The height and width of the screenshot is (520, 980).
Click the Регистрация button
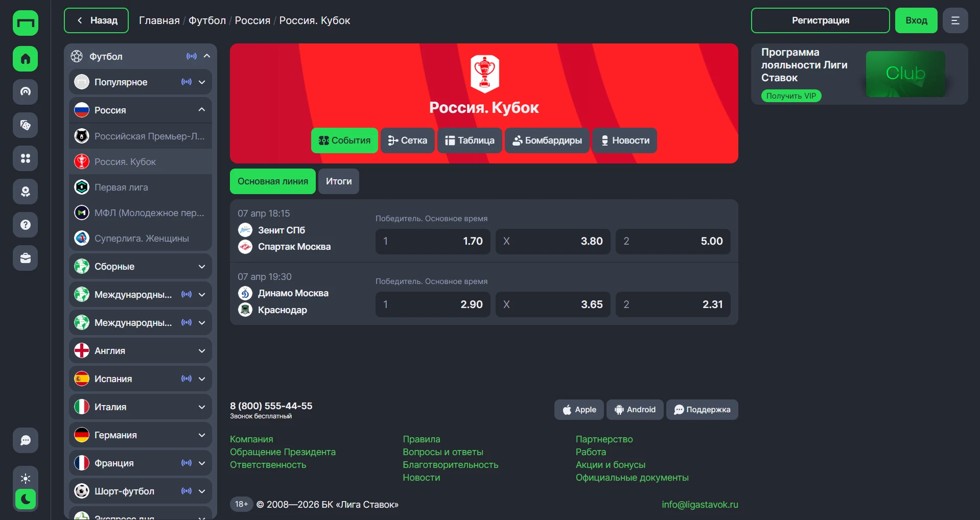point(821,20)
